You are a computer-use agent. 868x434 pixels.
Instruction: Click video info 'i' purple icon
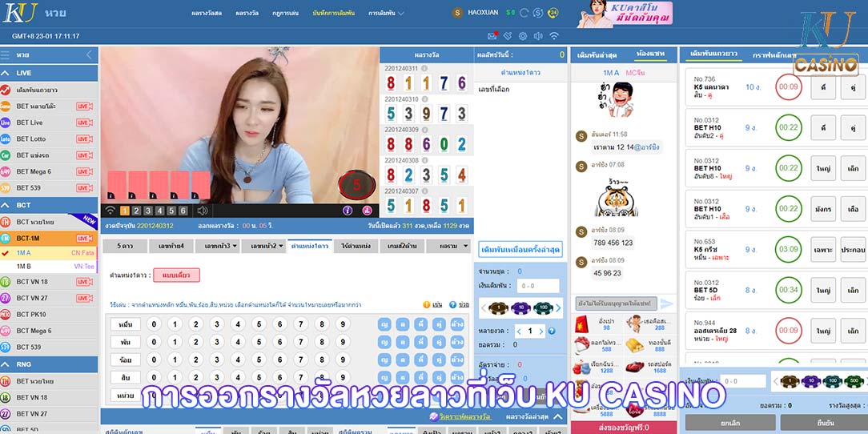(x=348, y=211)
